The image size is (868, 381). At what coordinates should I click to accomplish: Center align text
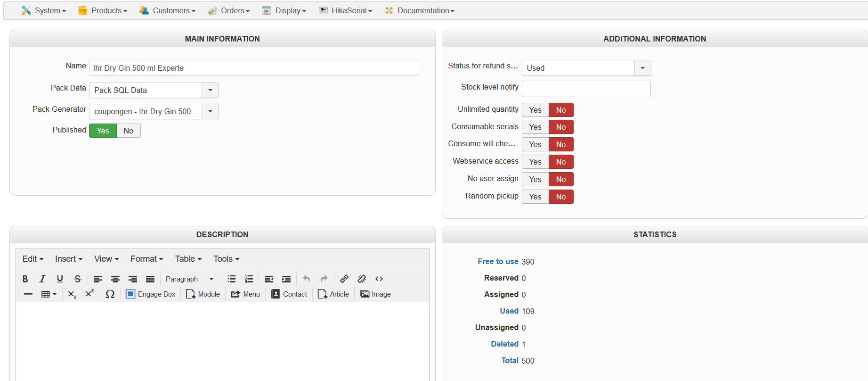(115, 279)
